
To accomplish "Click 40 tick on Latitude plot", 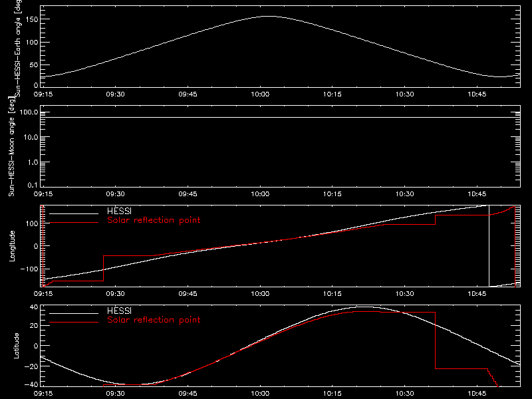I will (34, 307).
